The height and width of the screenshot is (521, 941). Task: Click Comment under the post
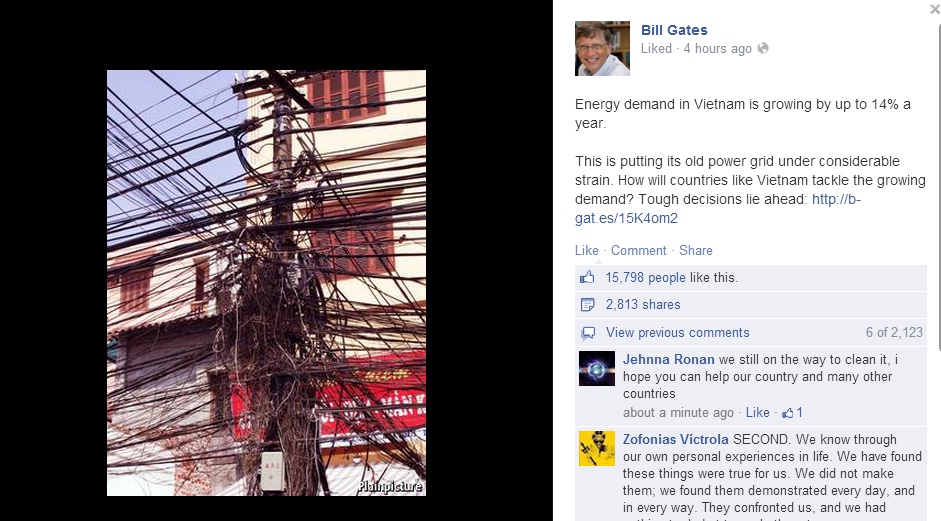coord(639,250)
